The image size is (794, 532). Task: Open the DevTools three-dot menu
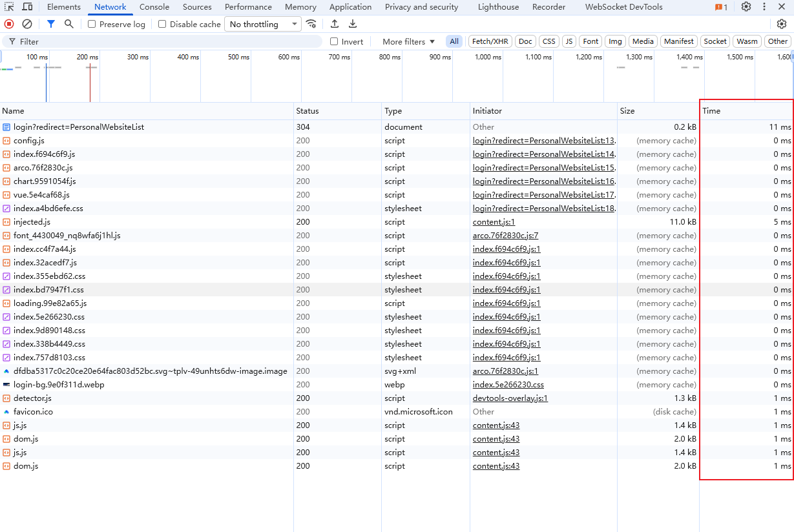click(764, 7)
